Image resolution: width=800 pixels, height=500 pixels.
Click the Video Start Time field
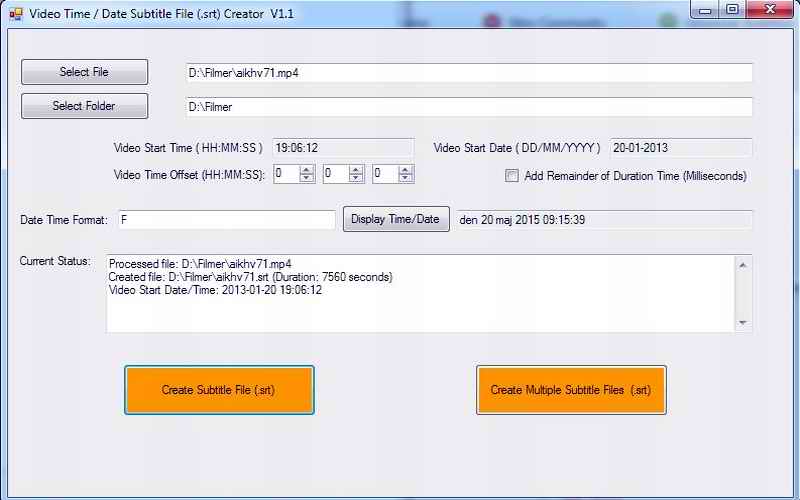[x=342, y=148]
